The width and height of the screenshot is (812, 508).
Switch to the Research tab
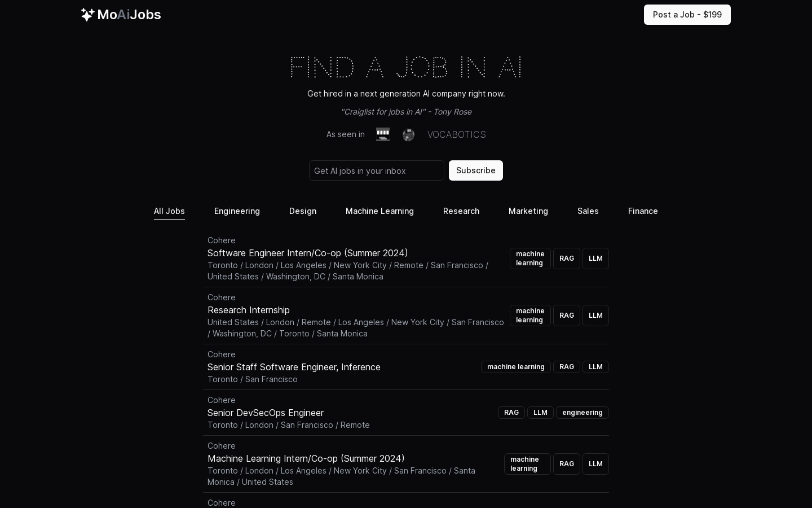click(x=461, y=211)
